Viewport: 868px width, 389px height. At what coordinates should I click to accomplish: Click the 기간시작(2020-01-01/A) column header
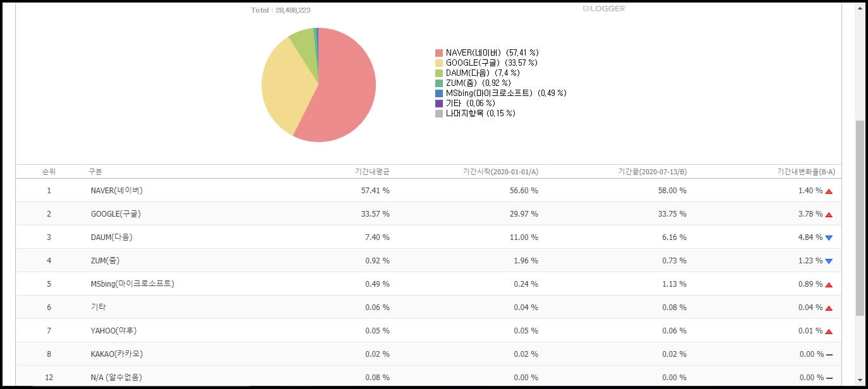[500, 172]
